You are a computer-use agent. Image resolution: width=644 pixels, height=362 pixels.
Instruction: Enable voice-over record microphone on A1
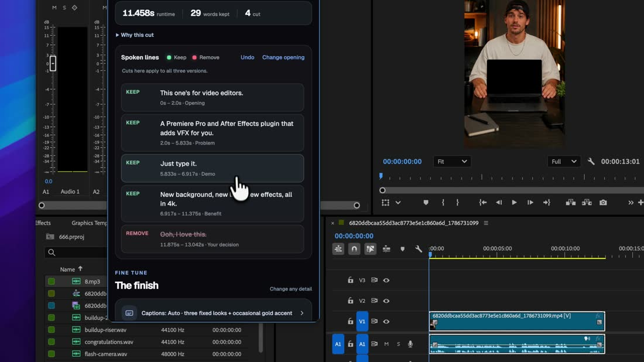(x=410, y=344)
